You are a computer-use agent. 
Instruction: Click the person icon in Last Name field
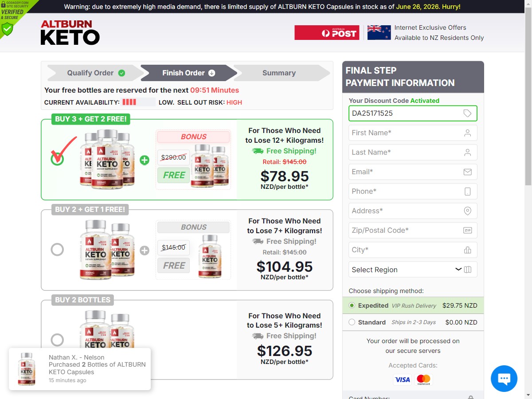click(x=467, y=153)
